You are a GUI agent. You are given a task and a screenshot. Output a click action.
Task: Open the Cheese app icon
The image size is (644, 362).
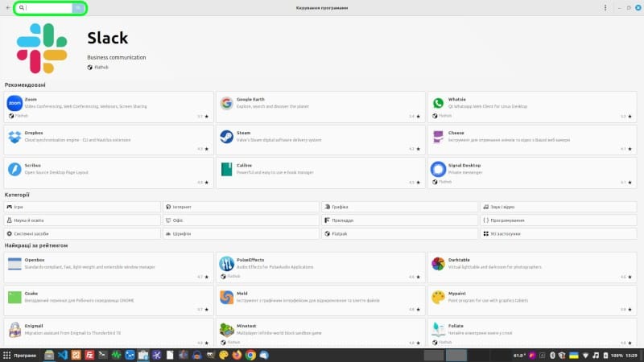(x=438, y=137)
